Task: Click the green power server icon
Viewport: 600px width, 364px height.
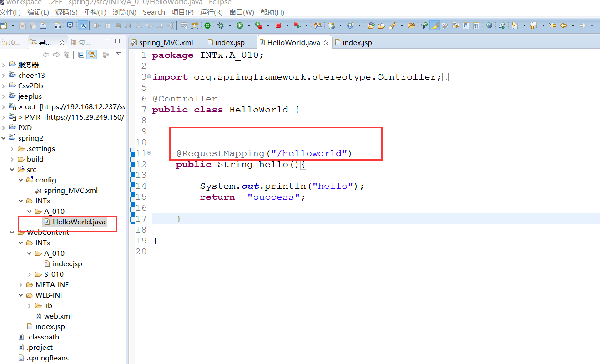Action: pos(207,25)
